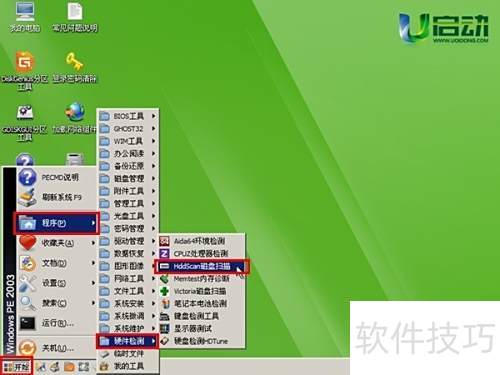The height and width of the screenshot is (375, 500).
Task: Click the BIOS工具 folder icon
Action: [x=105, y=116]
